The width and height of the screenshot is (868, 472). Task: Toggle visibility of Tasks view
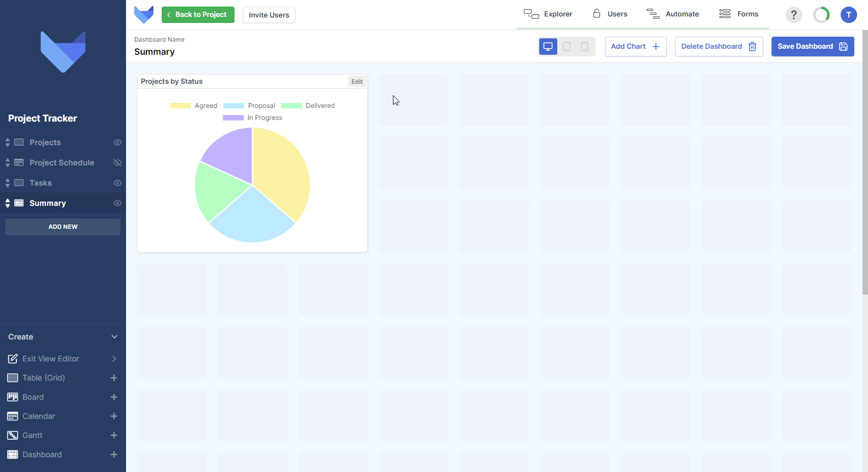point(117,183)
